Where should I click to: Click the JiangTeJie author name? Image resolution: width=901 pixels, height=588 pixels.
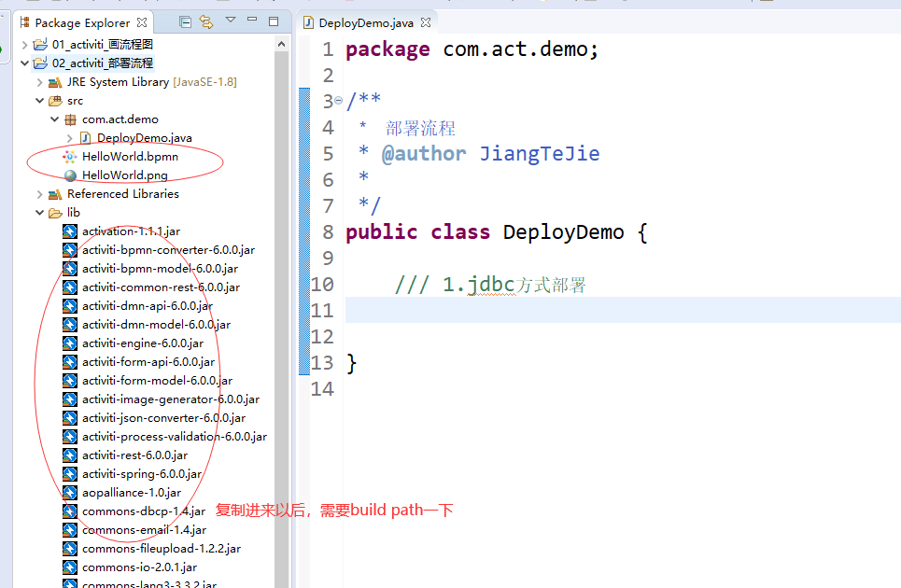tap(540, 153)
